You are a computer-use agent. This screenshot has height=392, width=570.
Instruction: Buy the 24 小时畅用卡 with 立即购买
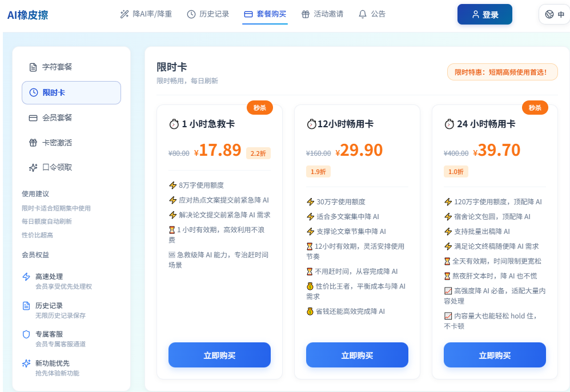495,355
